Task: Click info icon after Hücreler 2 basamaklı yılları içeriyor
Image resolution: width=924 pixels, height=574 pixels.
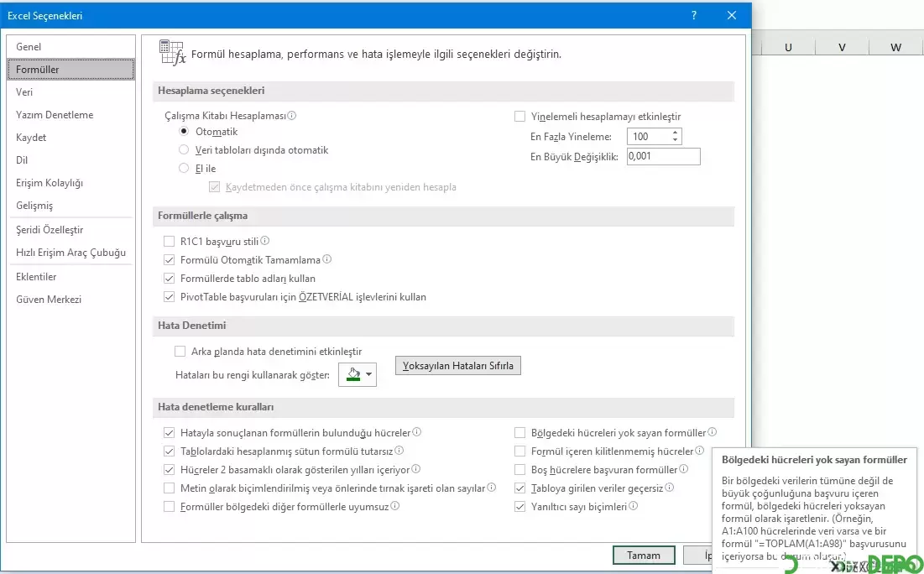Action: coord(416,469)
